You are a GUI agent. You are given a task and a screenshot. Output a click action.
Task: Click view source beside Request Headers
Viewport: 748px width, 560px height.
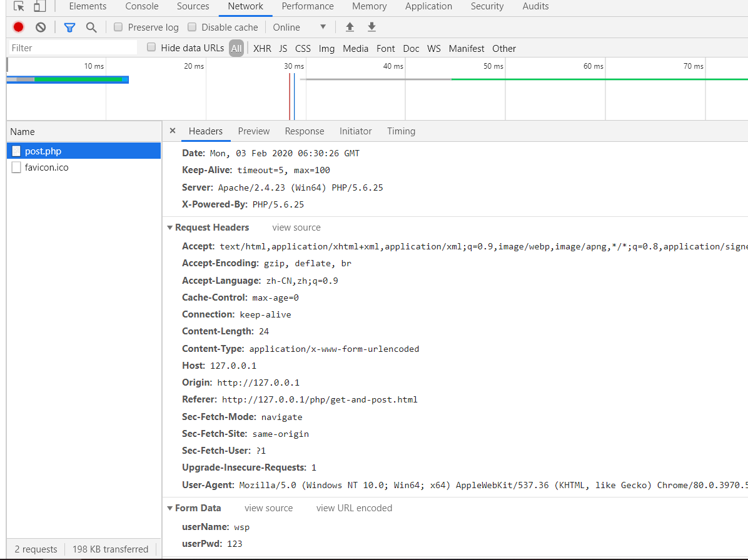click(x=296, y=228)
